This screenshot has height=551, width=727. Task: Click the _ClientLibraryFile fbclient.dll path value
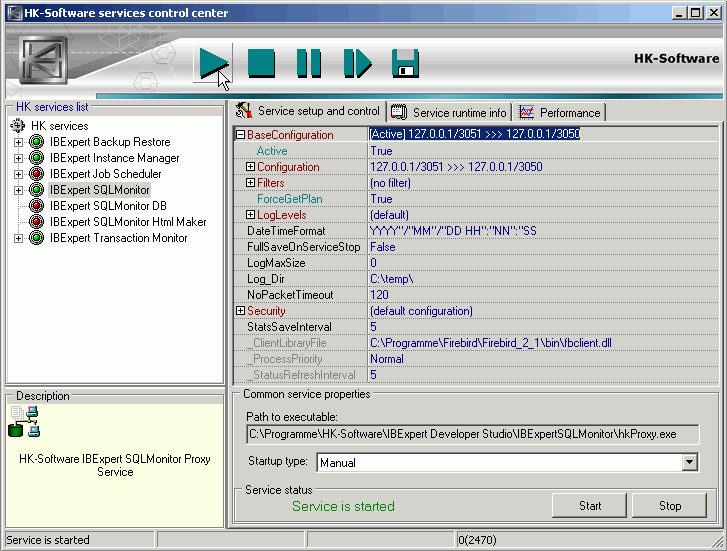(x=543, y=343)
